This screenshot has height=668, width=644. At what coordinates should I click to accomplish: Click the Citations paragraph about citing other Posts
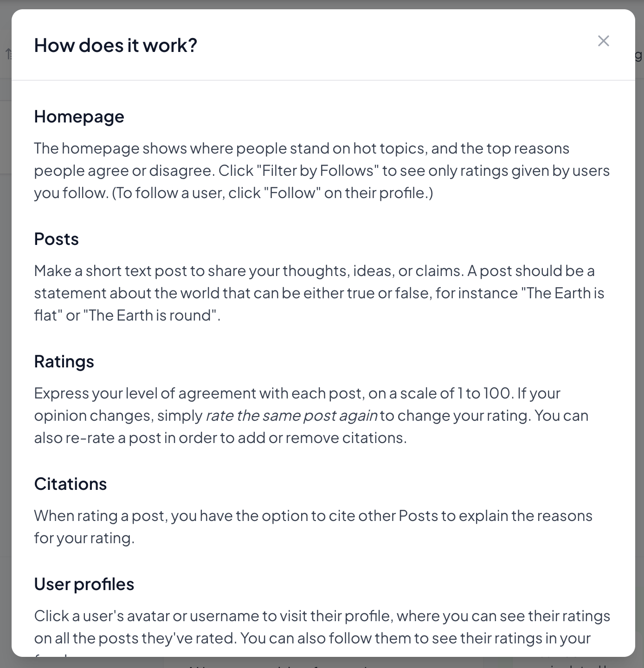point(313,527)
